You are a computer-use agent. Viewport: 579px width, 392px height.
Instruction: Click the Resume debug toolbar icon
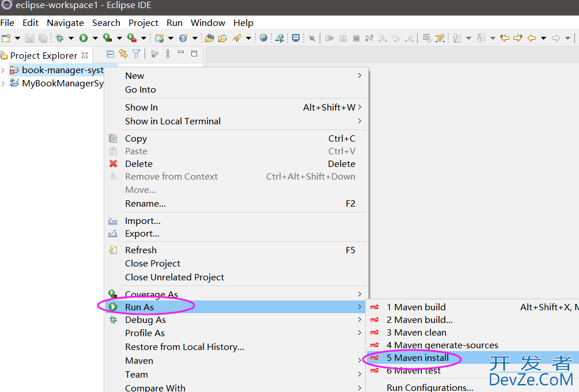[330, 38]
